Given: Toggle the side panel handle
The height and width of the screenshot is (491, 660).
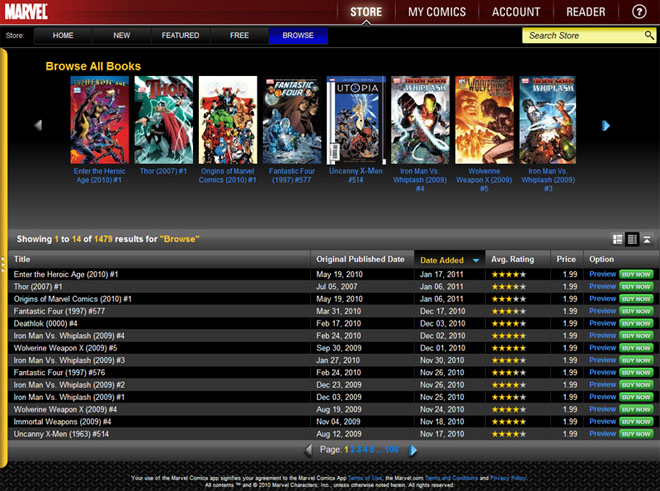Looking at the screenshot, I should pos(3,263).
